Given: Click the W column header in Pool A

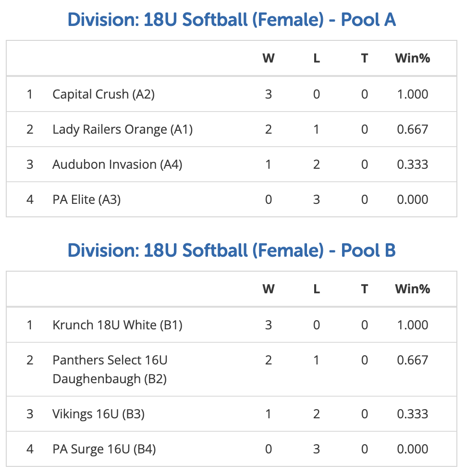Looking at the screenshot, I should (269, 58).
